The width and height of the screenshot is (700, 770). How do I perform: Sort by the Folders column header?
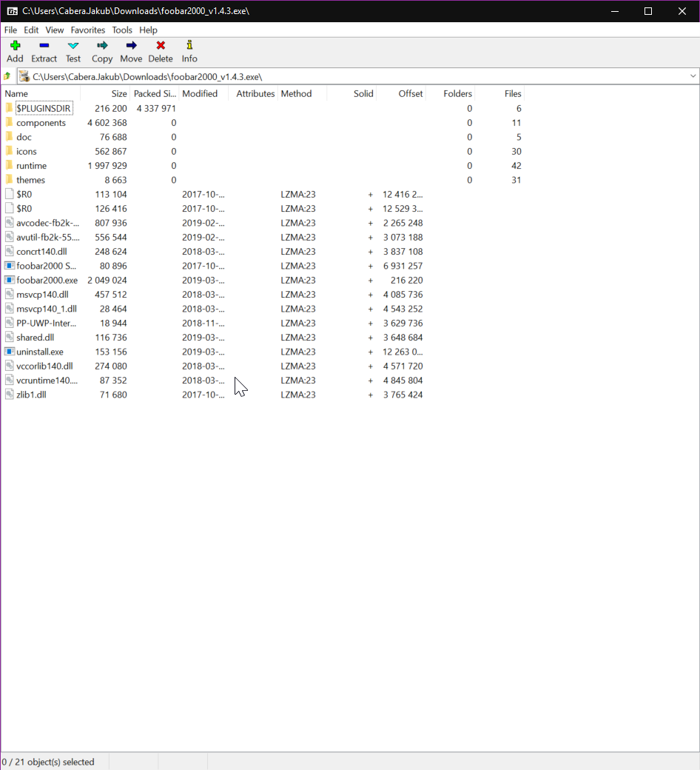(450, 93)
